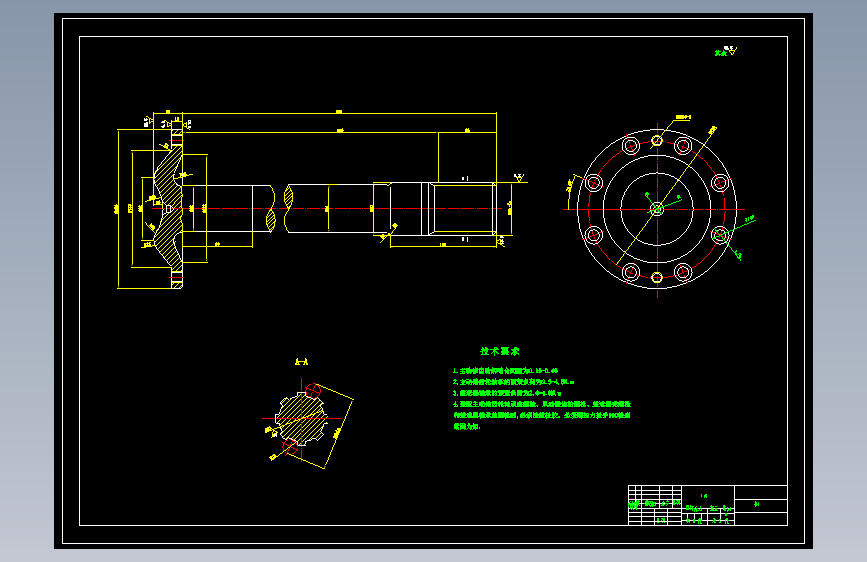Select the A-A section view label
The image size is (867, 562).
point(301,362)
